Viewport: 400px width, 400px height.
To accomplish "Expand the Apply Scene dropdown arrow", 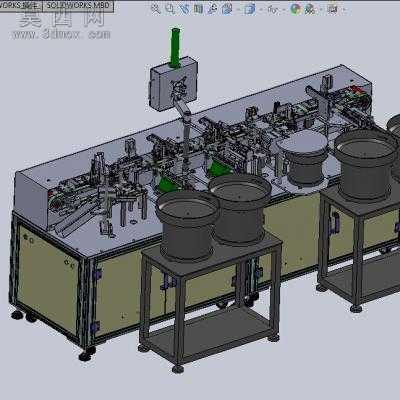I will [x=321, y=9].
